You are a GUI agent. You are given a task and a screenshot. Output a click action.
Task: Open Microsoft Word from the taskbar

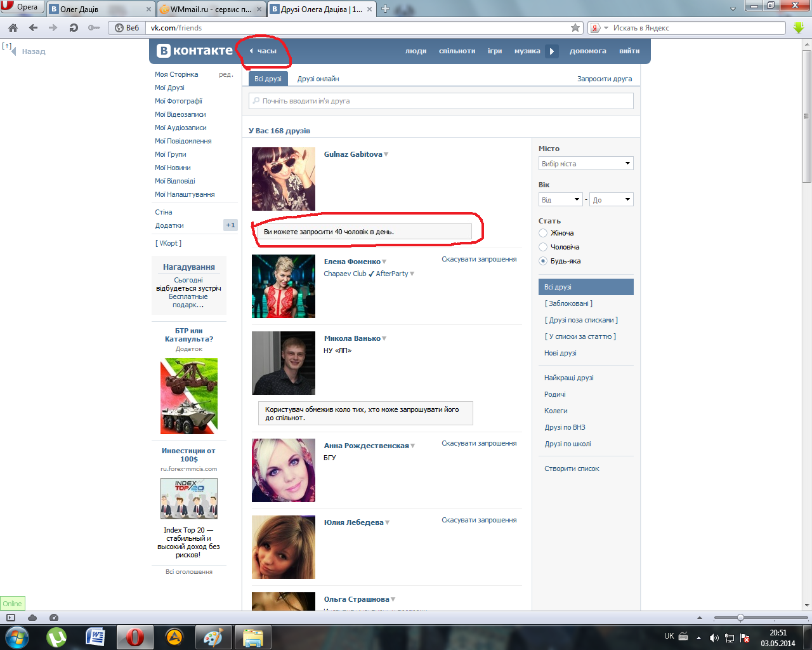click(x=95, y=637)
